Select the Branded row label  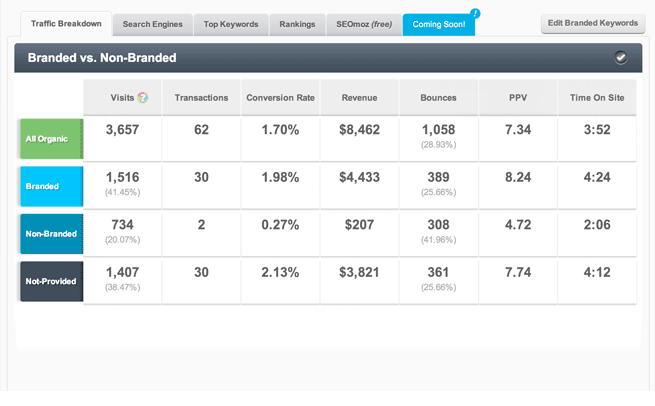point(51,186)
